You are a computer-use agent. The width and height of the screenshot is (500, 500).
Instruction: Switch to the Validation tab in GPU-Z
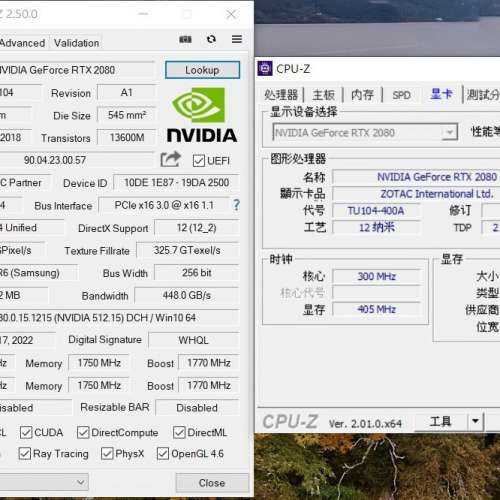[77, 43]
